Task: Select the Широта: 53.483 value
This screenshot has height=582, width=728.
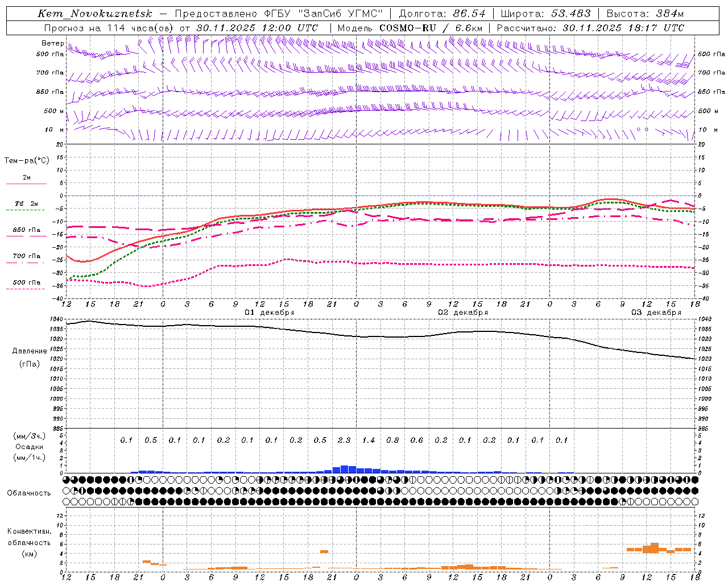Action: [x=545, y=14]
